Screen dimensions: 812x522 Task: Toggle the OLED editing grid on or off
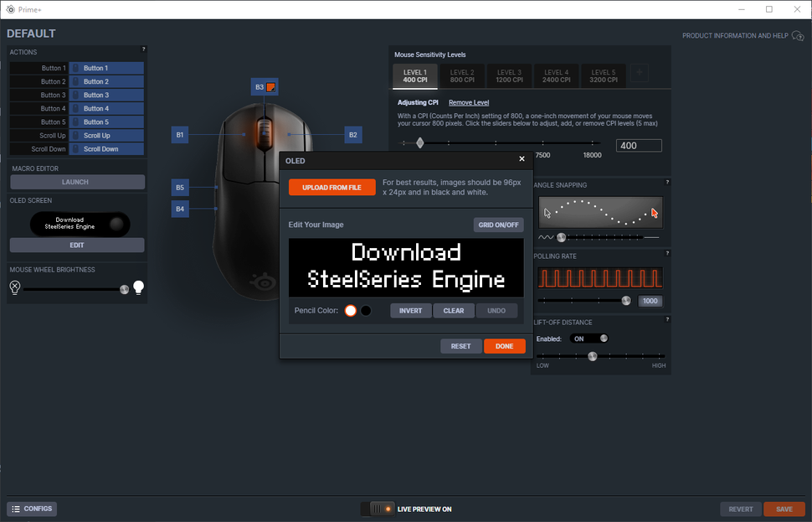pos(499,225)
